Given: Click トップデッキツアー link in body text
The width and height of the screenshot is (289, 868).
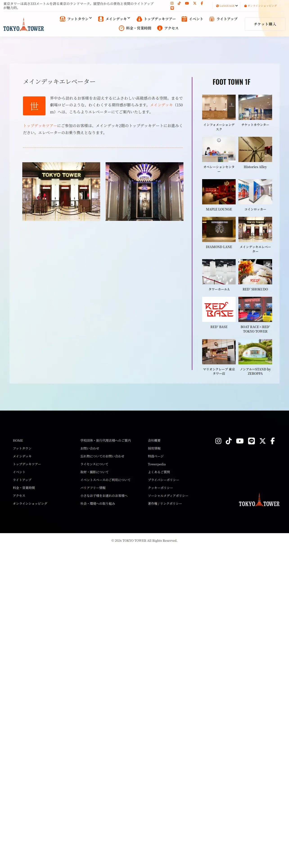Looking at the screenshot, I should pyautogui.click(x=40, y=126).
